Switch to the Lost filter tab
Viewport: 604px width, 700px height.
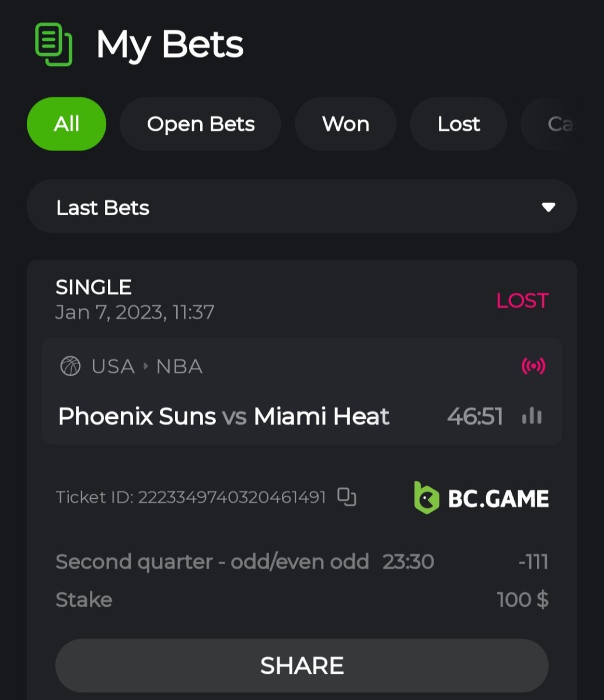459,124
